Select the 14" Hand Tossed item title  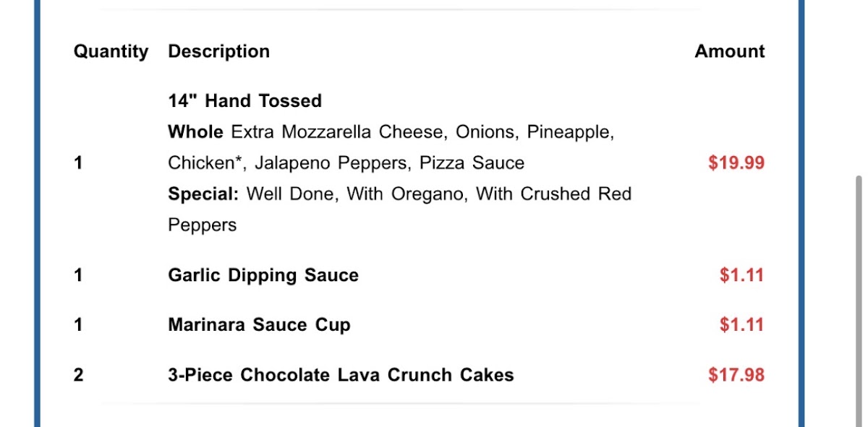tap(244, 101)
